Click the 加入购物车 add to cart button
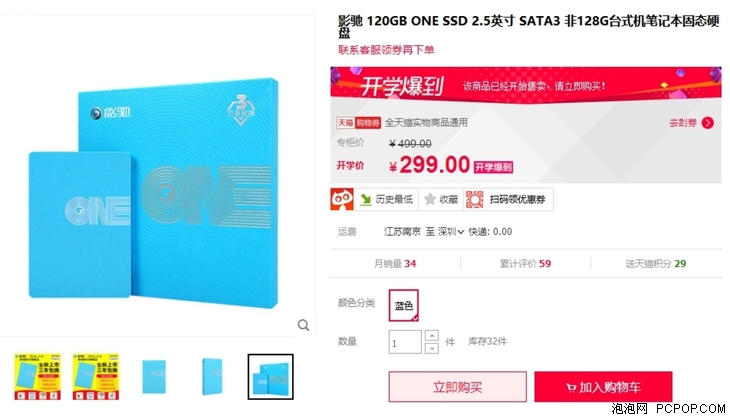The image size is (730, 419). click(603, 387)
